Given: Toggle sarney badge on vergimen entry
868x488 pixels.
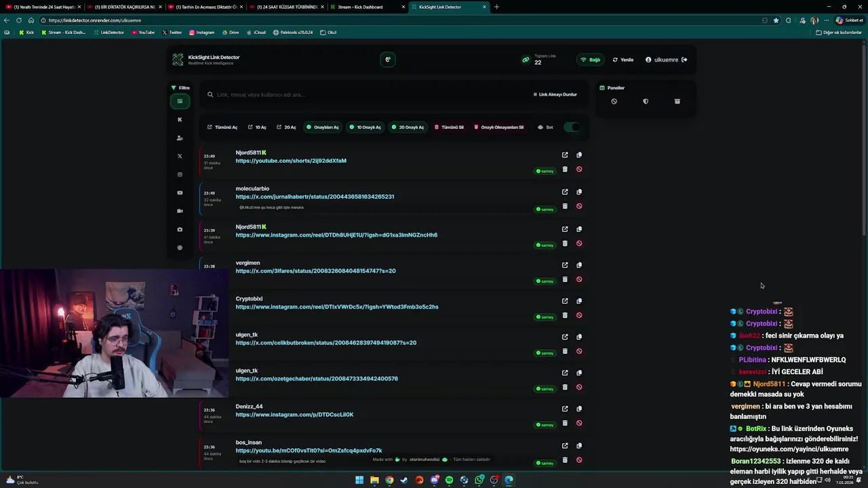Looking at the screenshot, I should click(x=545, y=281).
